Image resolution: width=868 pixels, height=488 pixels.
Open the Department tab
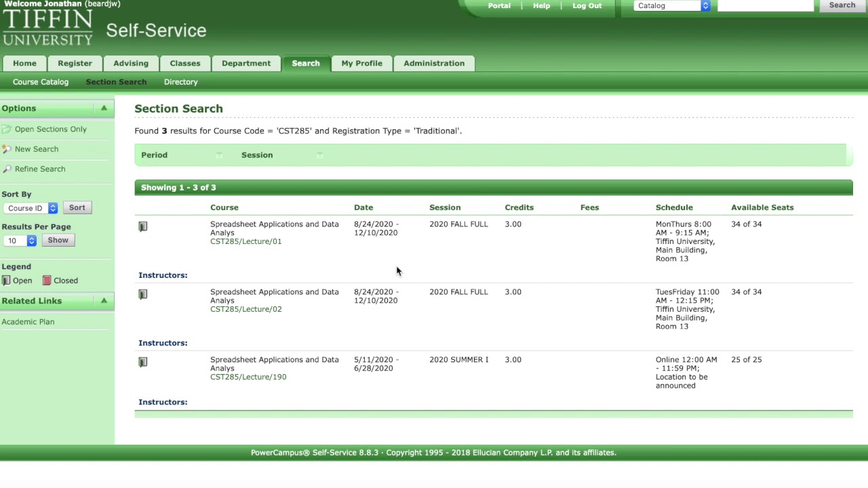pyautogui.click(x=246, y=63)
